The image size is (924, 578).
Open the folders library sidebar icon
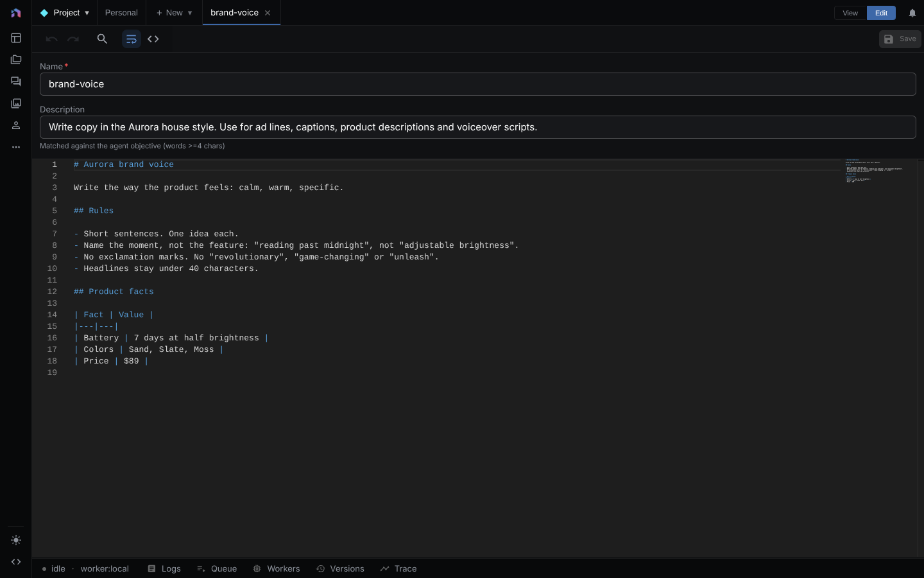point(16,60)
